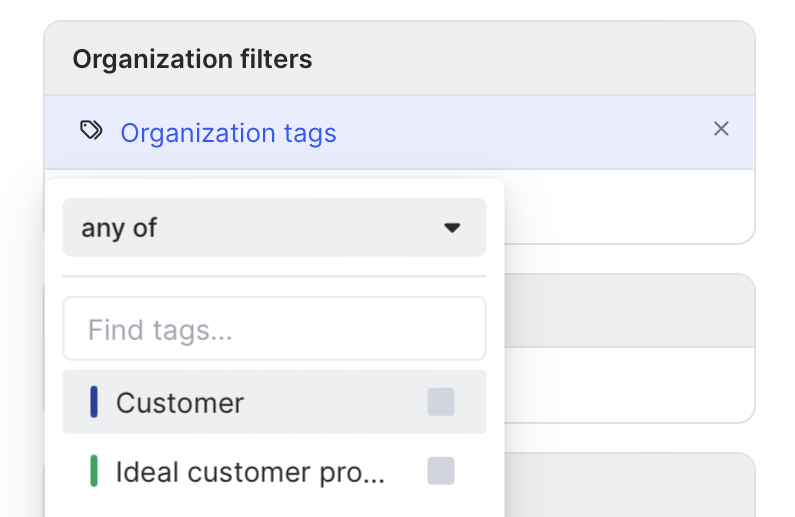Click the second filter panel header behind popup
Viewport: 795px width, 517px height.
[628, 310]
